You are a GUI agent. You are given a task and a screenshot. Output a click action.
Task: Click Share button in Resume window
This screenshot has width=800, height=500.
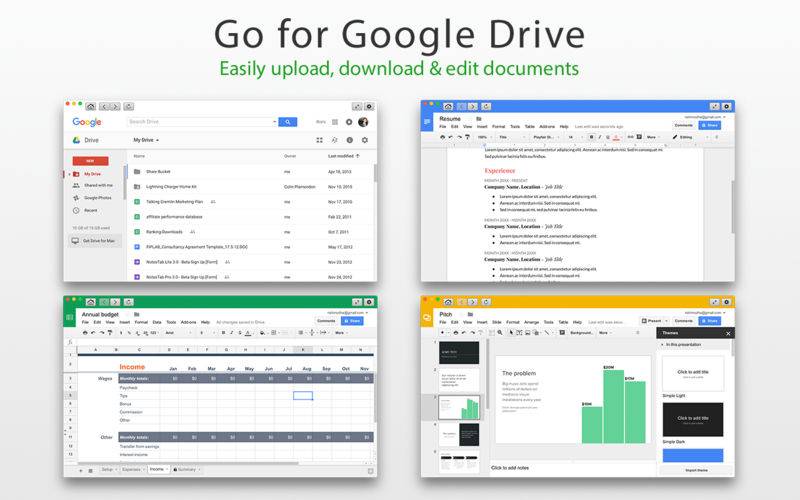click(710, 125)
